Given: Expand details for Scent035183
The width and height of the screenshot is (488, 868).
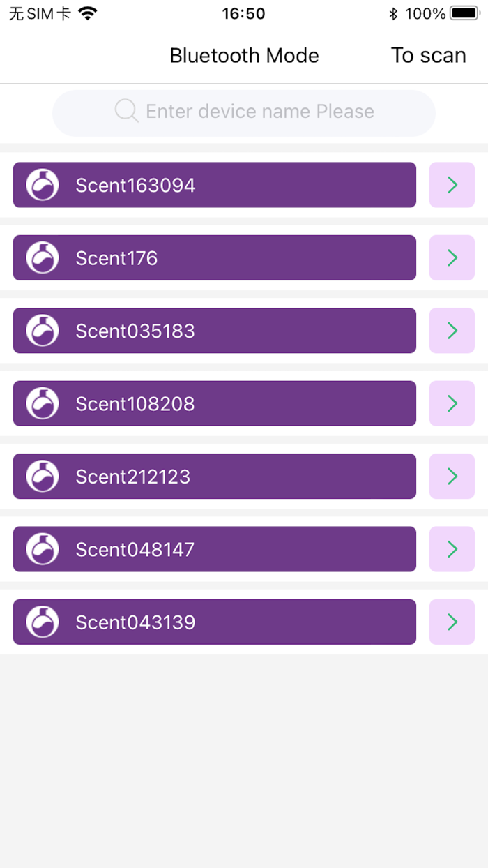Looking at the screenshot, I should pyautogui.click(x=452, y=331).
